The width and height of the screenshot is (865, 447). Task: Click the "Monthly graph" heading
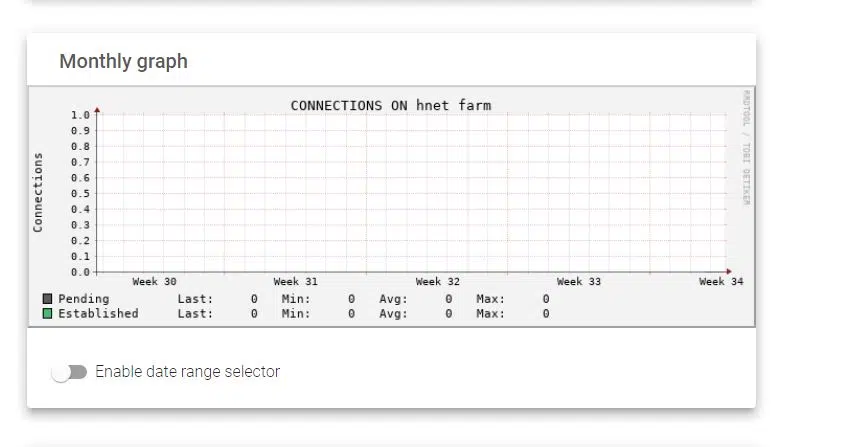coord(123,61)
